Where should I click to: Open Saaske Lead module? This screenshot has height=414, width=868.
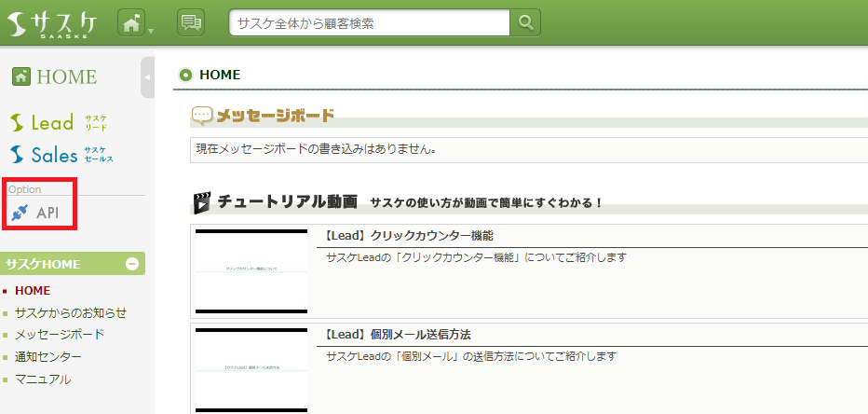point(58,122)
